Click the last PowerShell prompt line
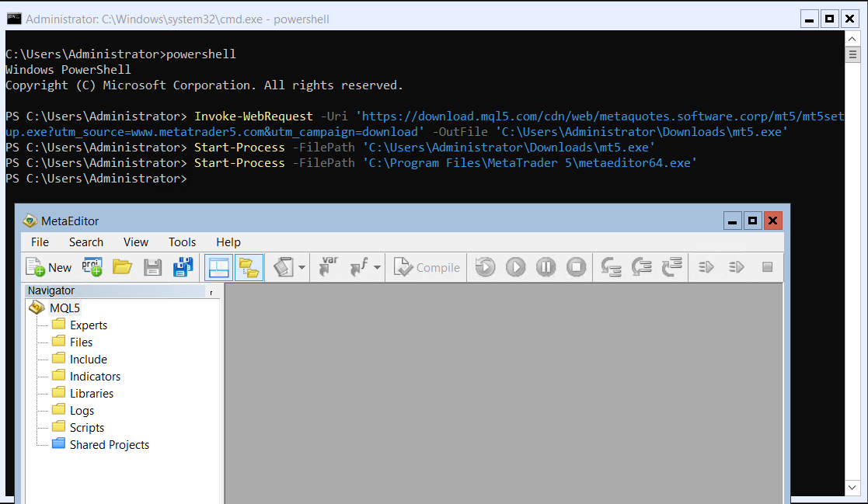The height and width of the screenshot is (504, 868). pyautogui.click(x=96, y=179)
